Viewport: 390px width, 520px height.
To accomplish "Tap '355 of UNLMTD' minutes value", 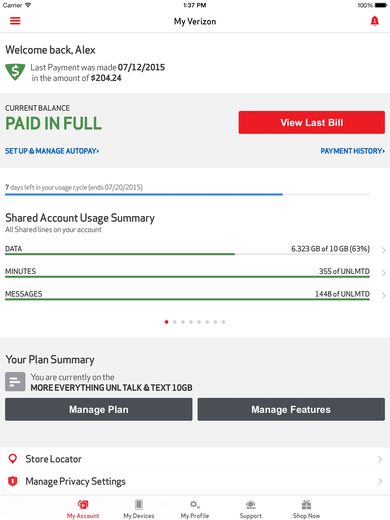I will click(344, 271).
